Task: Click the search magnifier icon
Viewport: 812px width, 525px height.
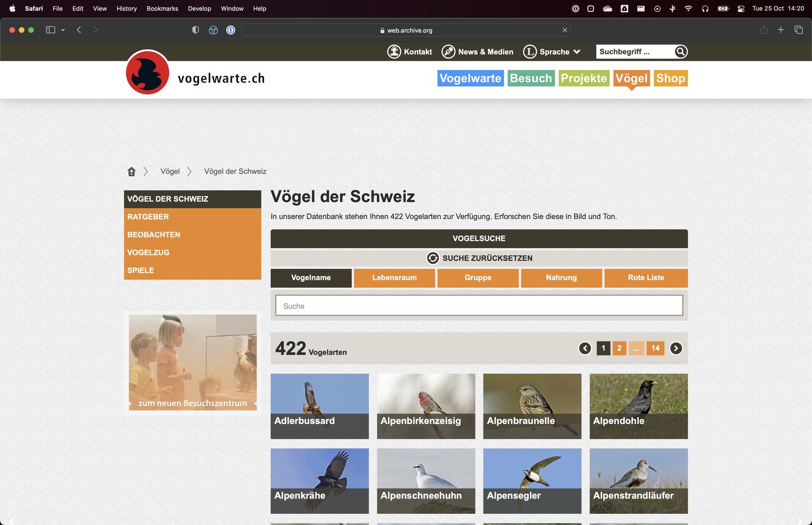Action: 681,52
